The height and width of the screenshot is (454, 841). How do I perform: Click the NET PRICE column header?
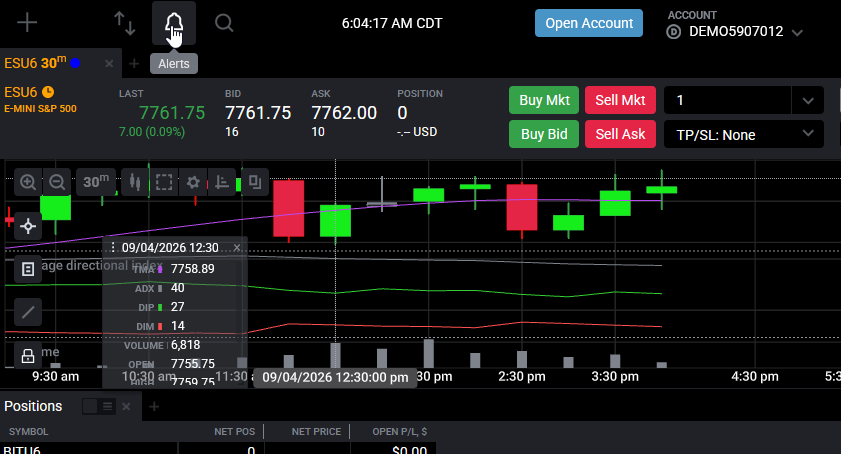pyautogui.click(x=316, y=431)
